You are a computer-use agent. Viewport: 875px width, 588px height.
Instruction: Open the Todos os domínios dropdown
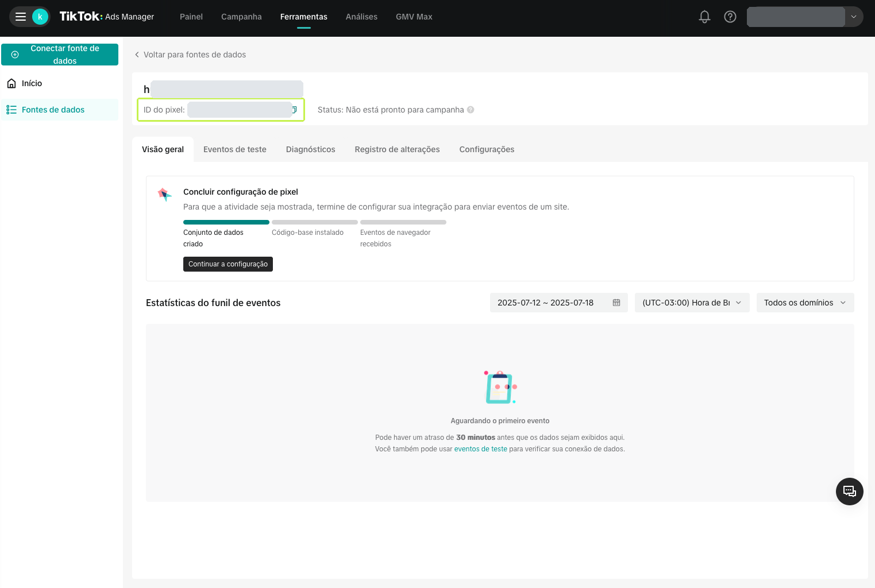(x=805, y=303)
